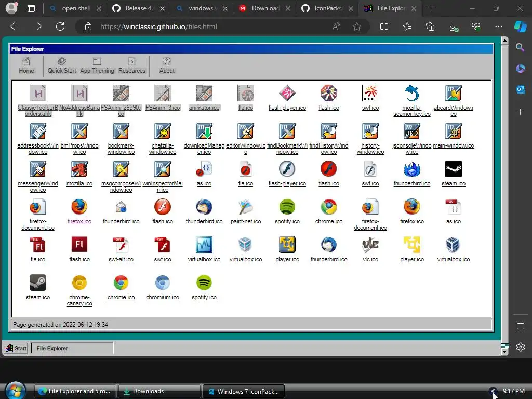The height and width of the screenshot is (399, 532).
Task: Switch to the IconPacks GitHub tab
Action: (328, 8)
